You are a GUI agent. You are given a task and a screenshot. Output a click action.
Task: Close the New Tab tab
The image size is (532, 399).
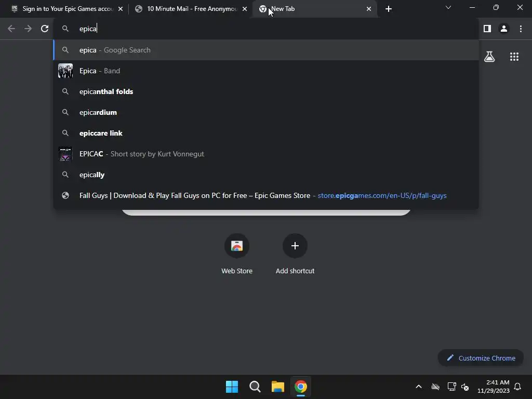369,9
